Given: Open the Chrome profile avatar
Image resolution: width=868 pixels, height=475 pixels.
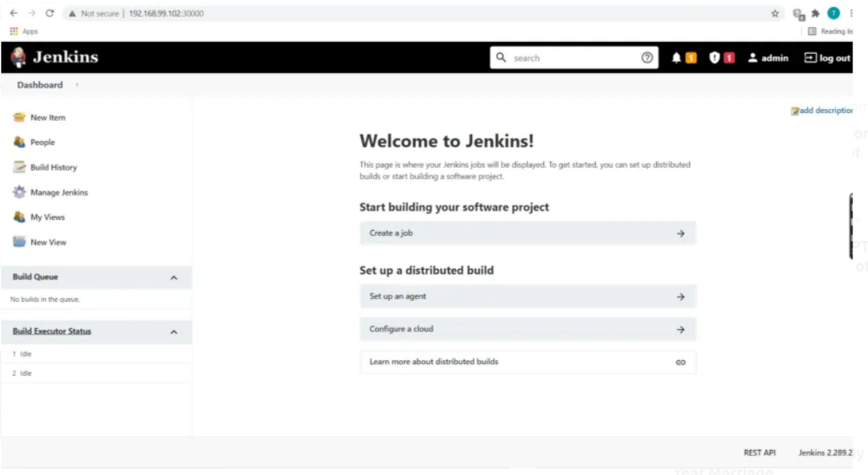Looking at the screenshot, I should tap(833, 12).
